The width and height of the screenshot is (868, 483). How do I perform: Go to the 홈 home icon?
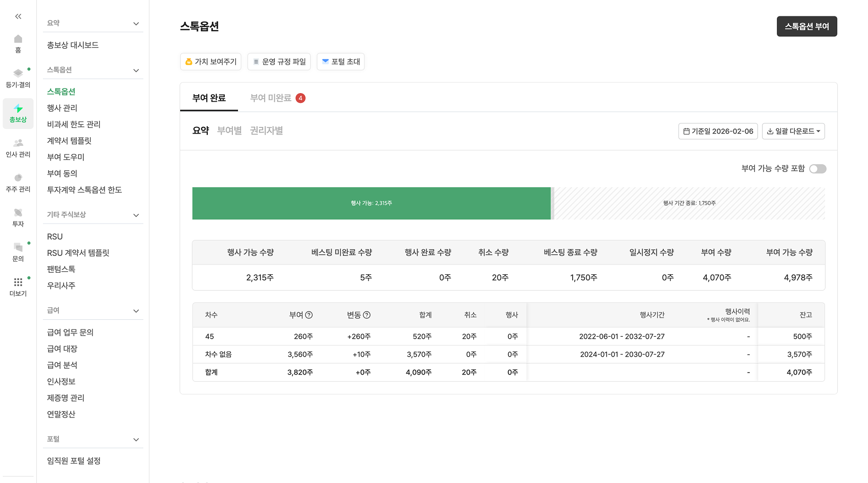coord(18,43)
